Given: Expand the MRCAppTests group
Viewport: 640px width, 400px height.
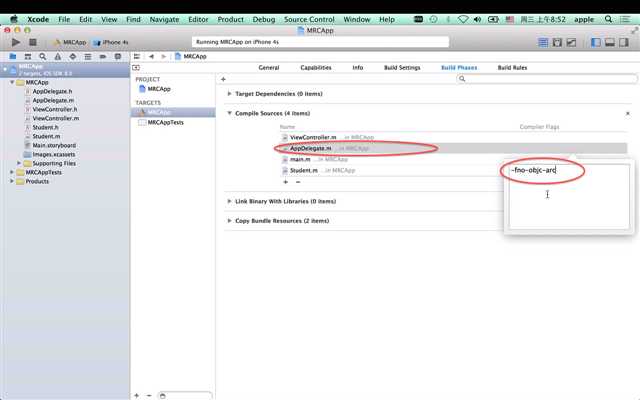Looking at the screenshot, I should point(12,172).
